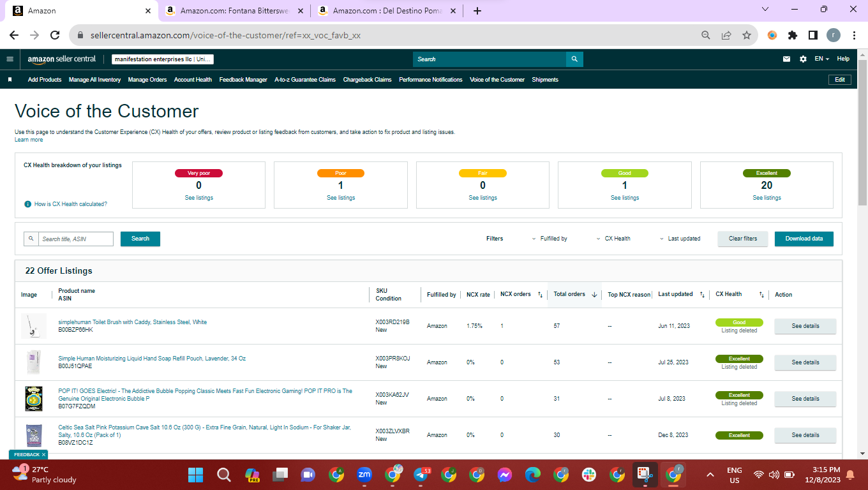Close the Fontana Bitterswe browser tab

click(x=301, y=11)
